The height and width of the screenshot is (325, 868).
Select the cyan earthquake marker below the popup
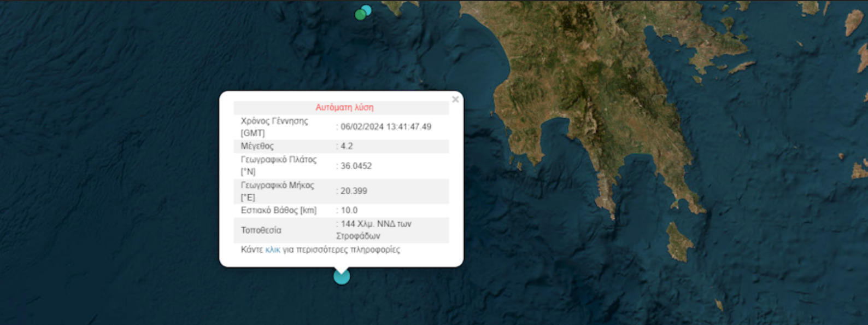tap(342, 277)
